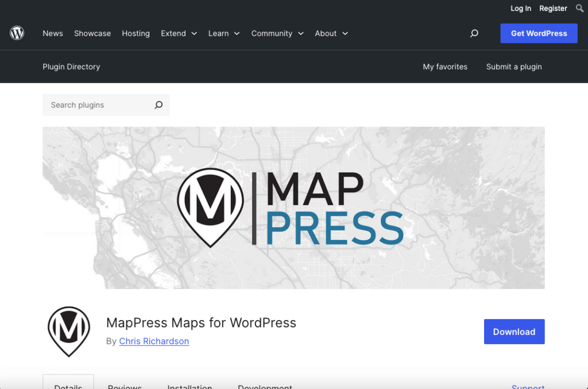Go to the Showcase page

click(92, 33)
